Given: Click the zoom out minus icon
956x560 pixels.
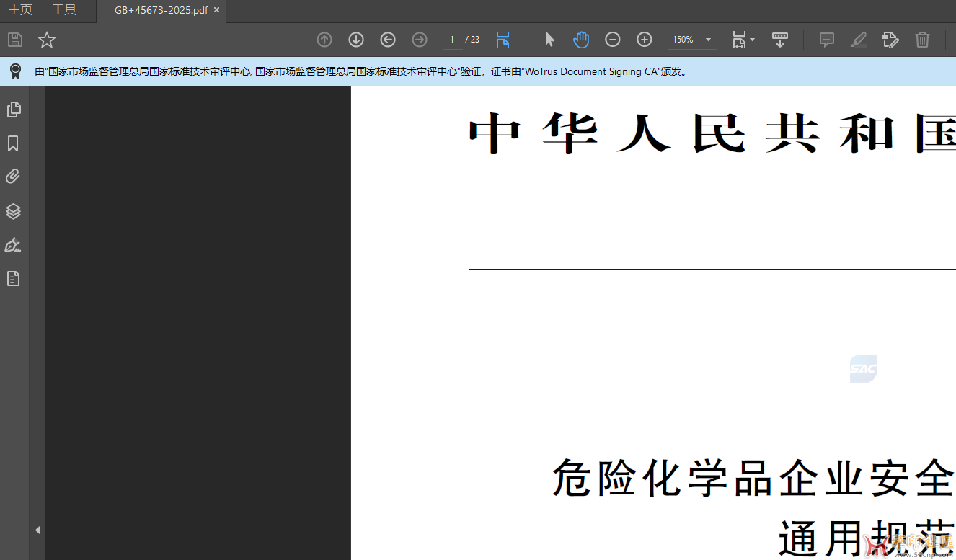Looking at the screenshot, I should [x=612, y=40].
